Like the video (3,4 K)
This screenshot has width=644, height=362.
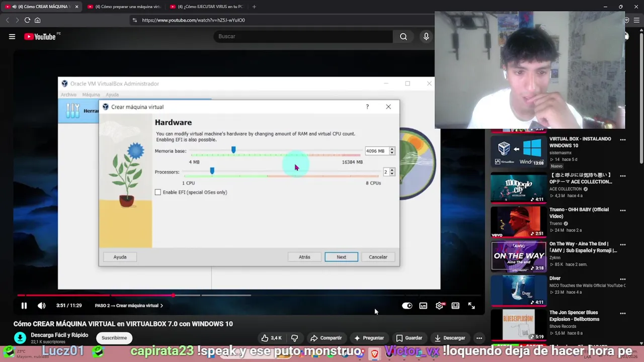click(271, 338)
